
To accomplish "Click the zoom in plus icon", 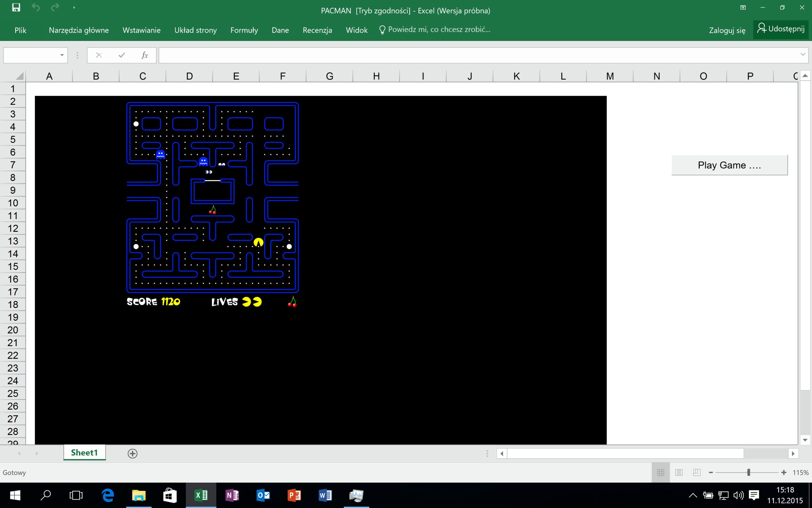I will pyautogui.click(x=784, y=472).
